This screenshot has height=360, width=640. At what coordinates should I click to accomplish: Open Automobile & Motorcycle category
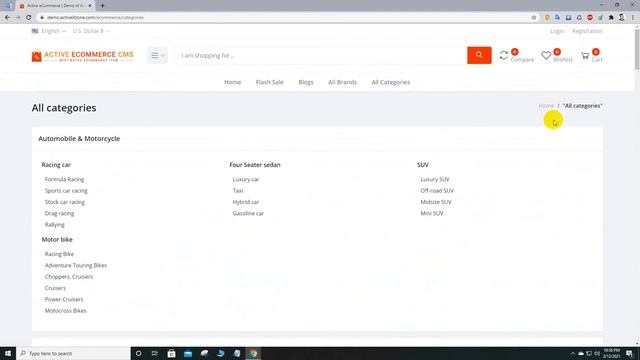[x=79, y=138]
